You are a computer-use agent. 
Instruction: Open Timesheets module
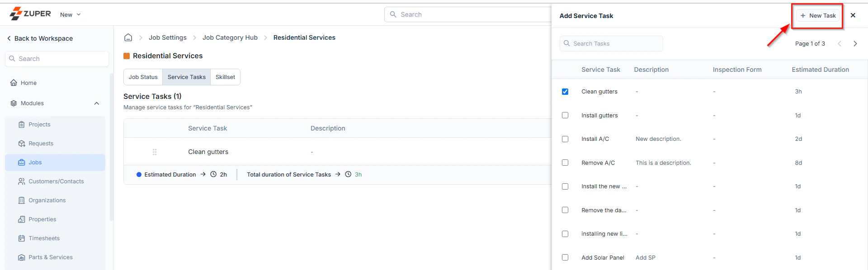pyautogui.click(x=55, y=238)
